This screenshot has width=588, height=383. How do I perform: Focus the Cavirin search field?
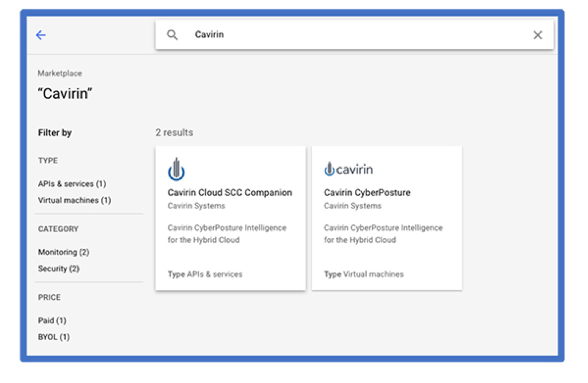[354, 34]
